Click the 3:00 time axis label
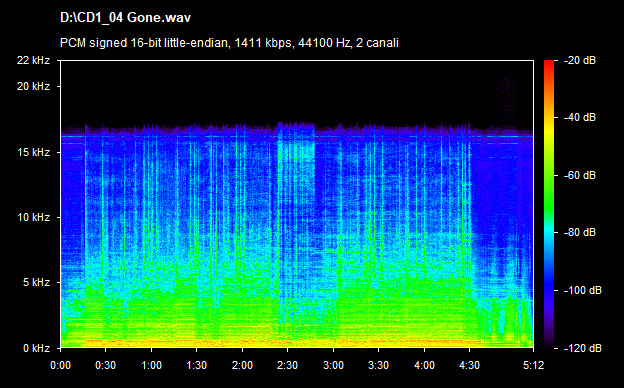 (x=333, y=365)
